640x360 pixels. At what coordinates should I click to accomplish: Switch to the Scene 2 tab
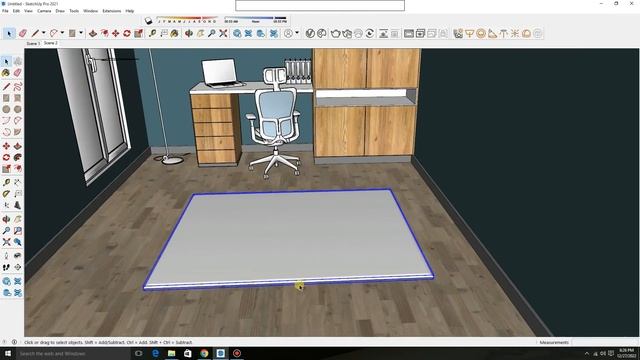51,43
